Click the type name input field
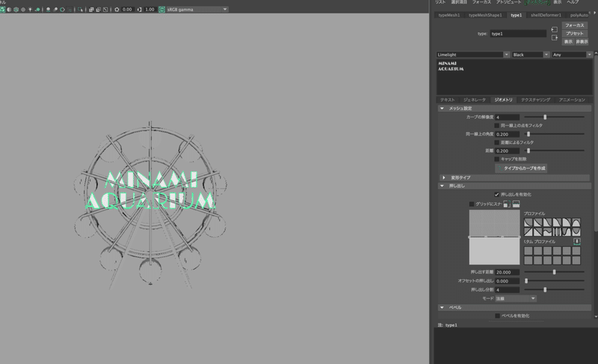598x364 pixels. (x=518, y=34)
